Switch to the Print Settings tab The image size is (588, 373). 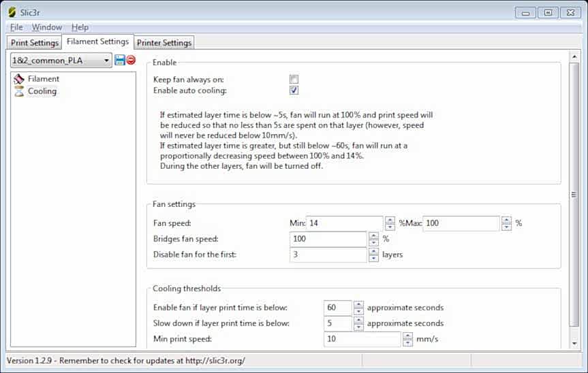coord(35,43)
